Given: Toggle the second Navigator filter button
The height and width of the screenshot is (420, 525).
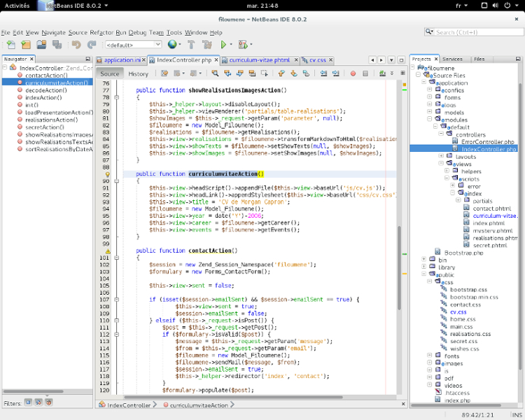Looking at the screenshot, I should (x=38, y=402).
